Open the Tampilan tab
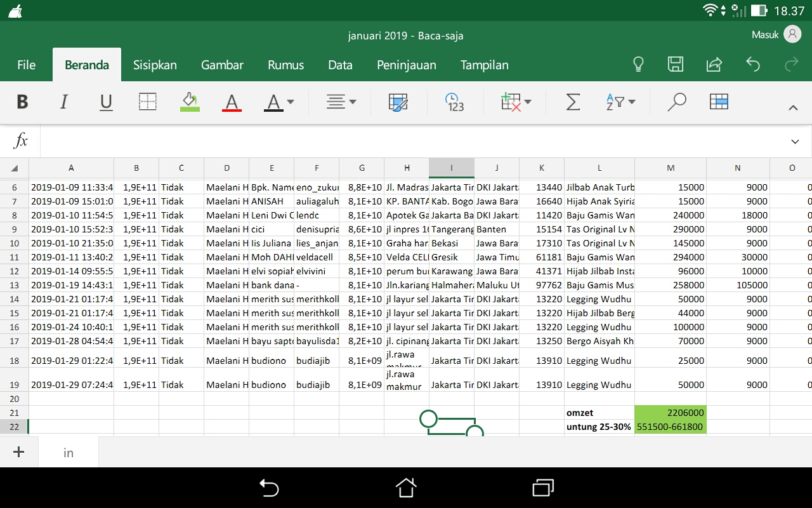The height and width of the screenshot is (508, 812). coord(485,65)
